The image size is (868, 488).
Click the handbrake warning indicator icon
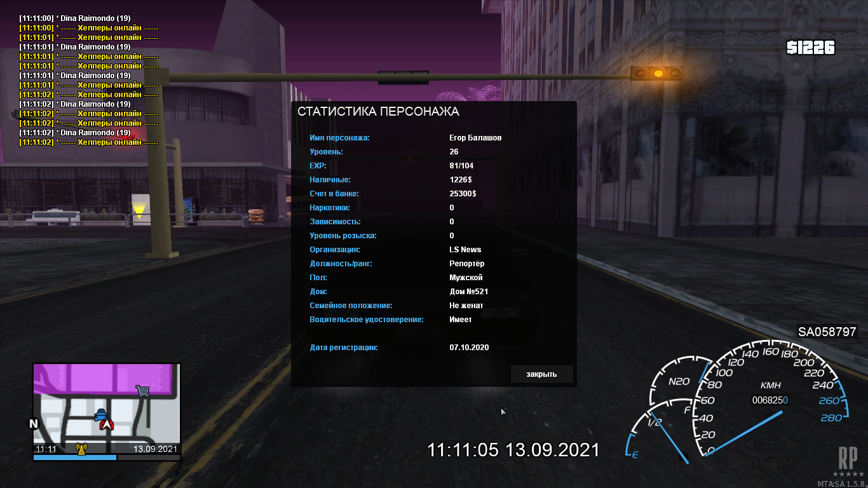pyautogui.click(x=752, y=463)
